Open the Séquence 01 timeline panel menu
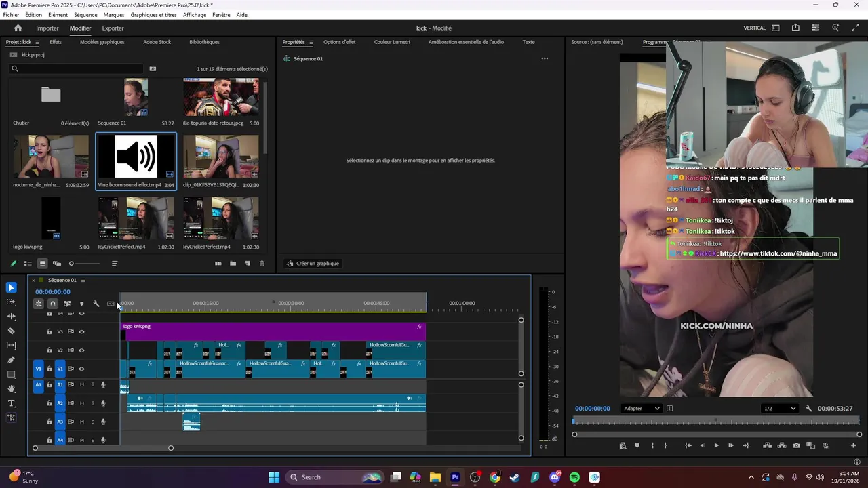This screenshot has height=488, width=868. coord(83,280)
